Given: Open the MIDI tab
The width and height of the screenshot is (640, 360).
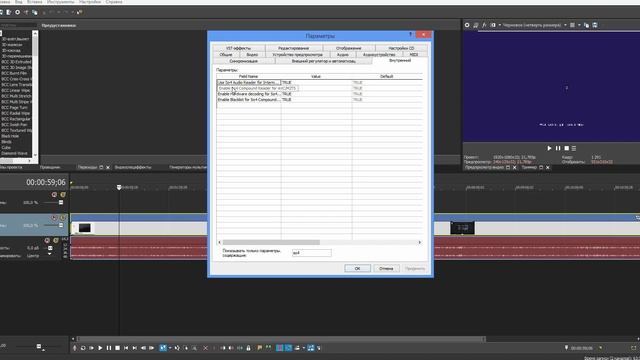Looking at the screenshot, I should coord(414,54).
